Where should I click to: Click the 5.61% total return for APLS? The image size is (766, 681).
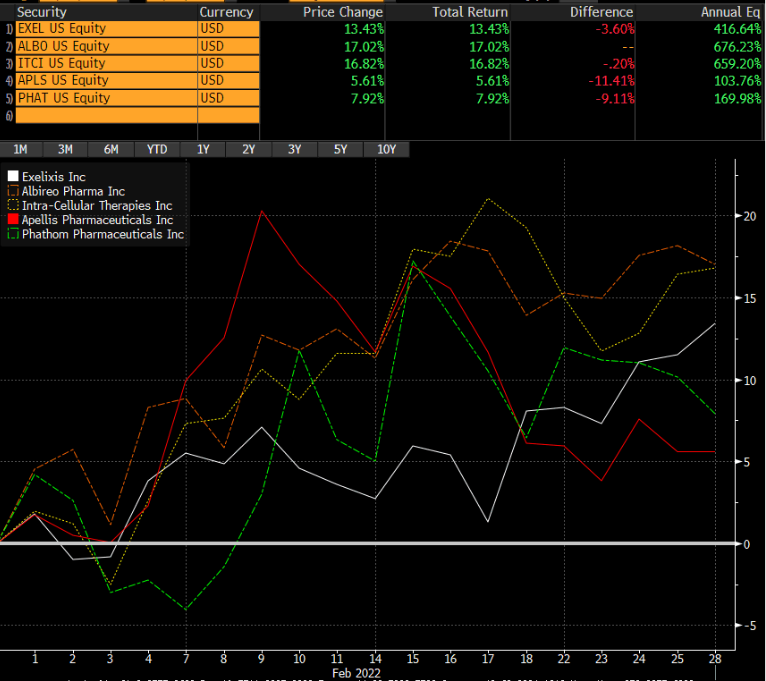click(x=492, y=81)
